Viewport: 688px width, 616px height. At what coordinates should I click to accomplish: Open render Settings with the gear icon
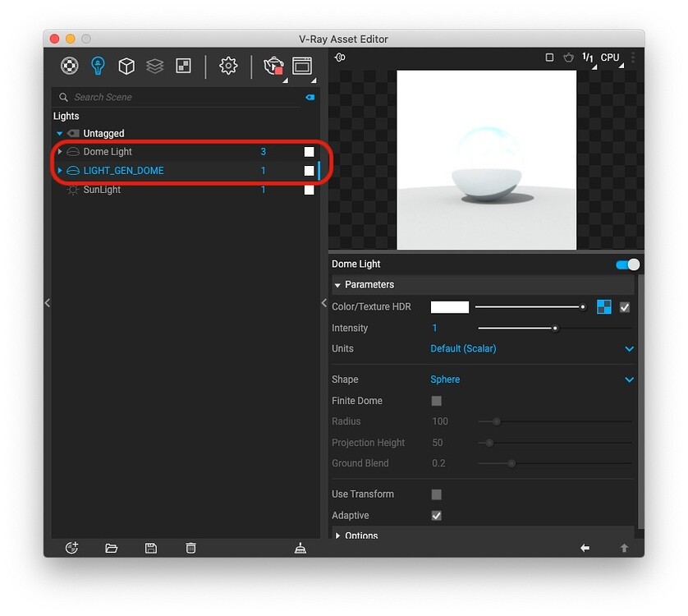pyautogui.click(x=228, y=66)
